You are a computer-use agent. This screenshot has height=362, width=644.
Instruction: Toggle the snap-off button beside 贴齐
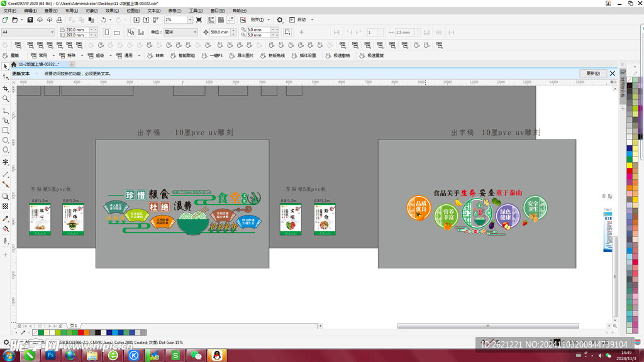click(243, 19)
